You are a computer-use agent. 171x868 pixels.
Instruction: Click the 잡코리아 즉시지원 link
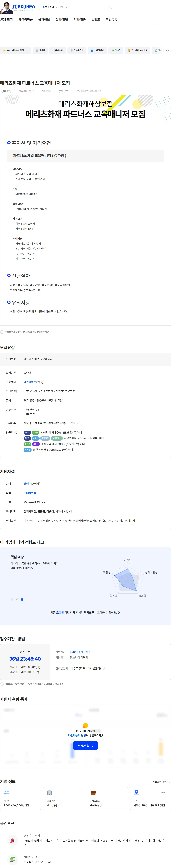pos(80,652)
